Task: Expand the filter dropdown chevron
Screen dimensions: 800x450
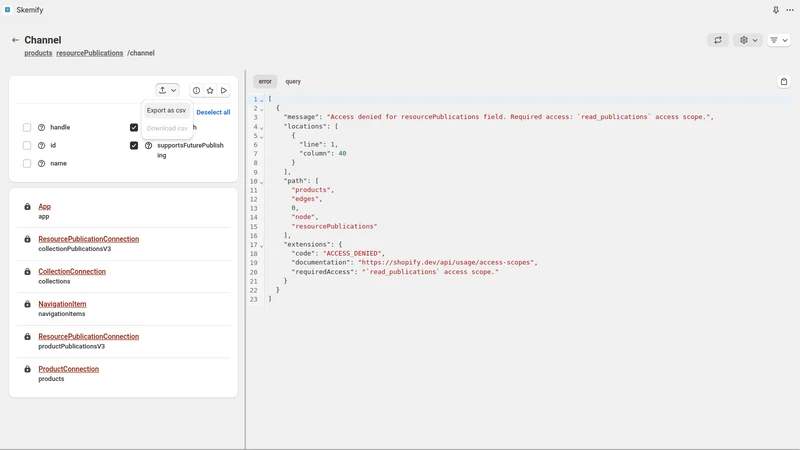Action: [785, 40]
